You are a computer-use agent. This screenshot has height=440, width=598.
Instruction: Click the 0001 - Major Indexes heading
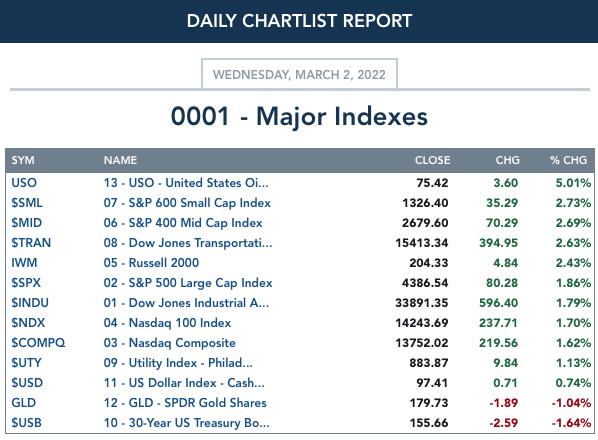(299, 116)
